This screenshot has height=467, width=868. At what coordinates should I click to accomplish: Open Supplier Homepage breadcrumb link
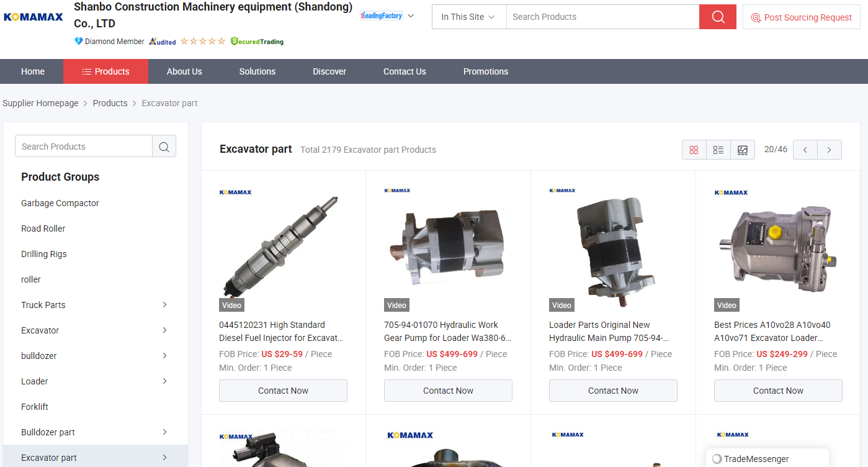point(40,103)
